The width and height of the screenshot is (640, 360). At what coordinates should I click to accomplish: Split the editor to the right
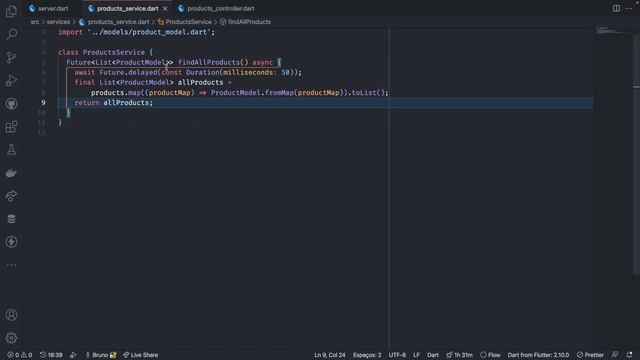616,8
